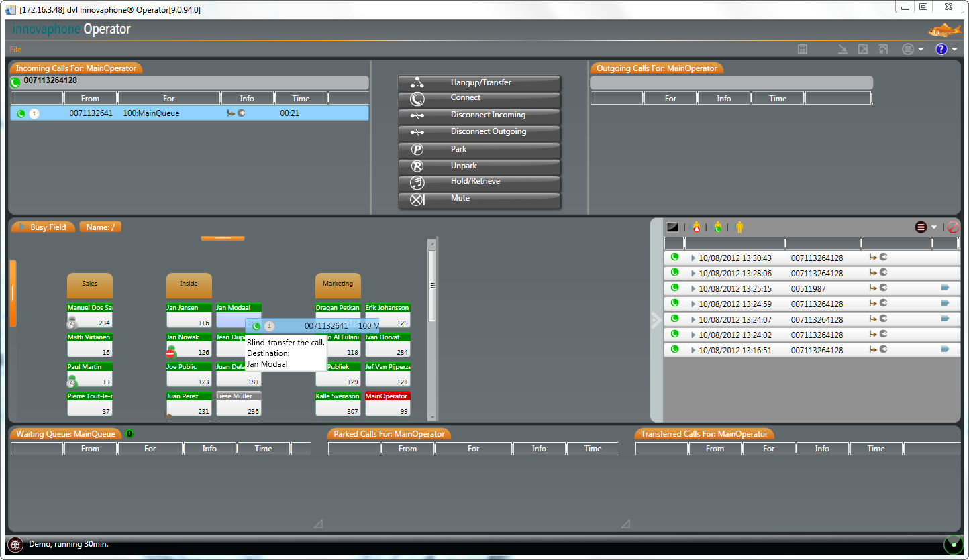Expand the 10/08/2012 13:25:15 journal entry
Image resolution: width=969 pixels, height=560 pixels.
coord(693,289)
